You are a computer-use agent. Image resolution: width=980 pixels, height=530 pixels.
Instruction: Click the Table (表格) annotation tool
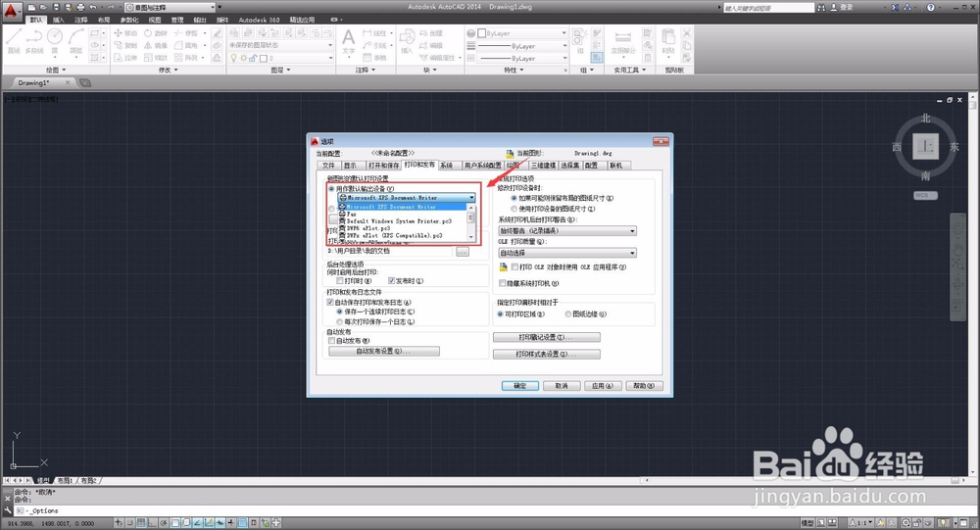point(375,58)
